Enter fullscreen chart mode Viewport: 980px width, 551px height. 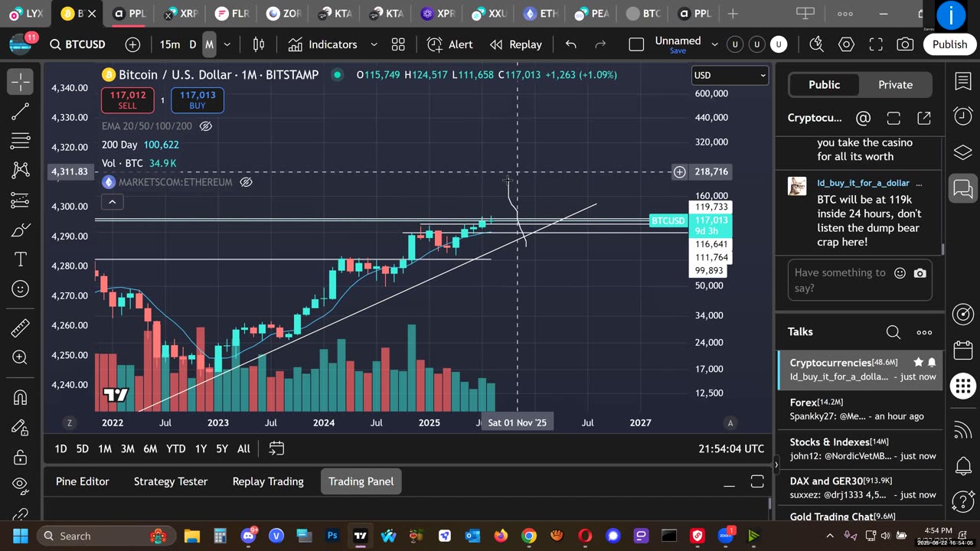876,44
